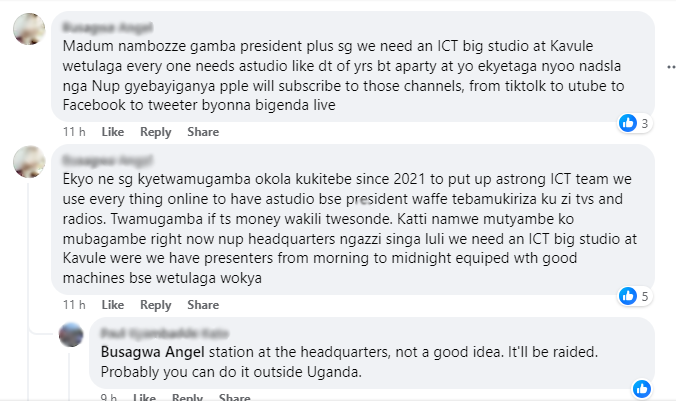
Task: Like the 'Ekyo ne sg' comment
Action: (113, 305)
